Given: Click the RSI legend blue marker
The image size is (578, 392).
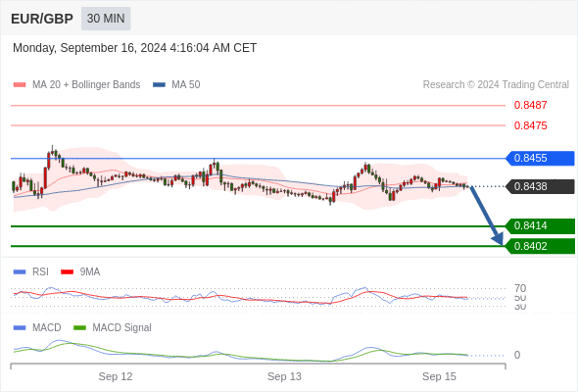Looking at the screenshot, I should click(x=20, y=272).
